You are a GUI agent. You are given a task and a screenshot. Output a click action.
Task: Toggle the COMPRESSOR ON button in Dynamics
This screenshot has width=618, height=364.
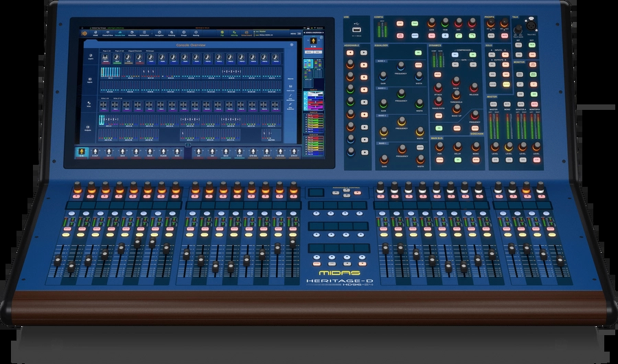click(472, 55)
